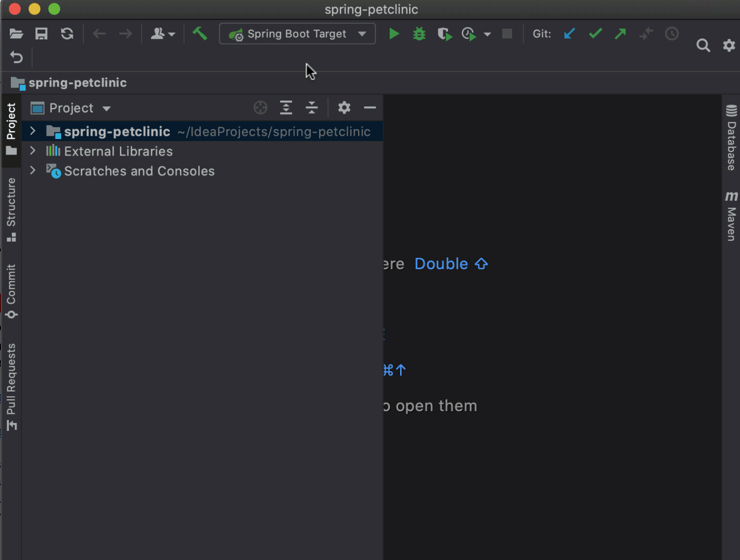Click spring-petclinic breadcrumb in navigation bar
The width and height of the screenshot is (740, 560).
pos(68,82)
